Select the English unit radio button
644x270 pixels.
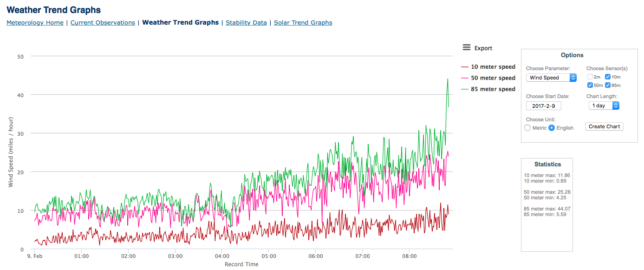552,128
